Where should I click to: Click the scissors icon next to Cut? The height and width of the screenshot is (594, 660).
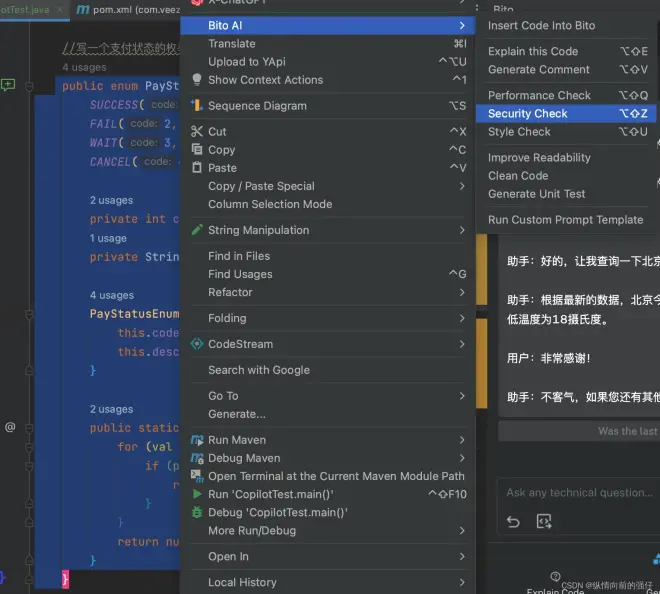tap(197, 132)
